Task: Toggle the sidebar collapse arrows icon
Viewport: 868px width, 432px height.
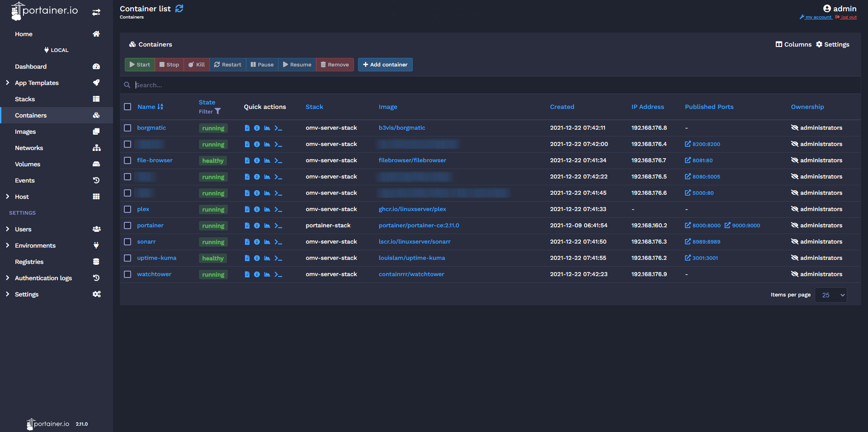Action: (96, 12)
